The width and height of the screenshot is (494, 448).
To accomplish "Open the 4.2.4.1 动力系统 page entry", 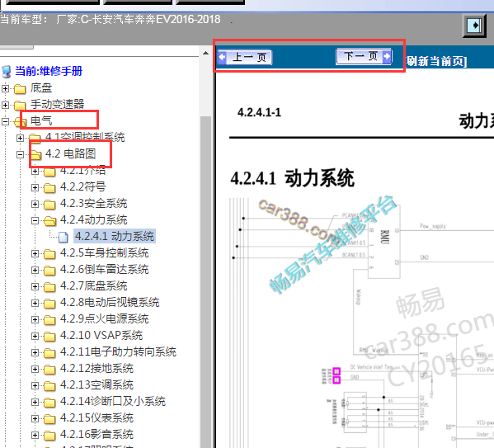I will click(x=115, y=236).
